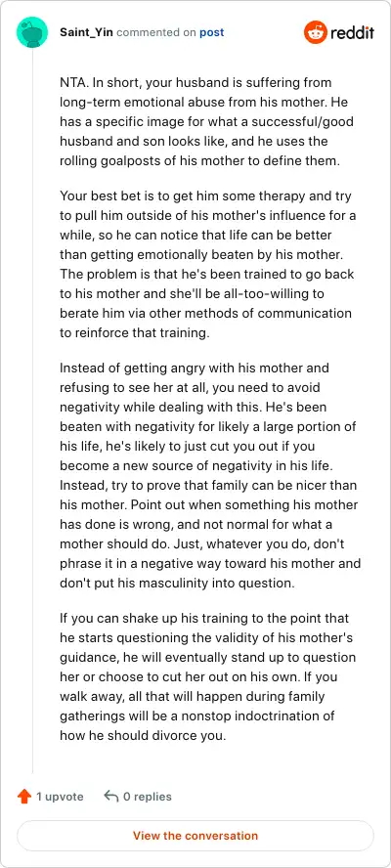
Task: Open "View the conversation" button
Action: (x=195, y=836)
